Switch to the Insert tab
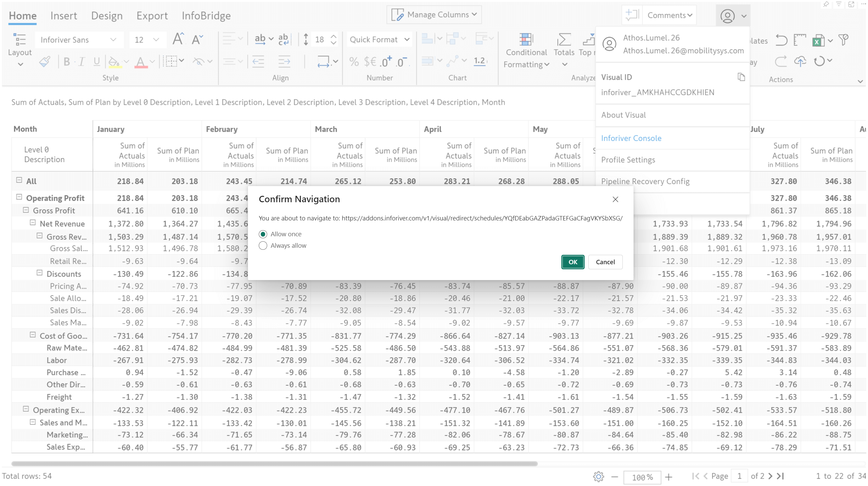The height and width of the screenshot is (486, 868). (x=63, y=16)
